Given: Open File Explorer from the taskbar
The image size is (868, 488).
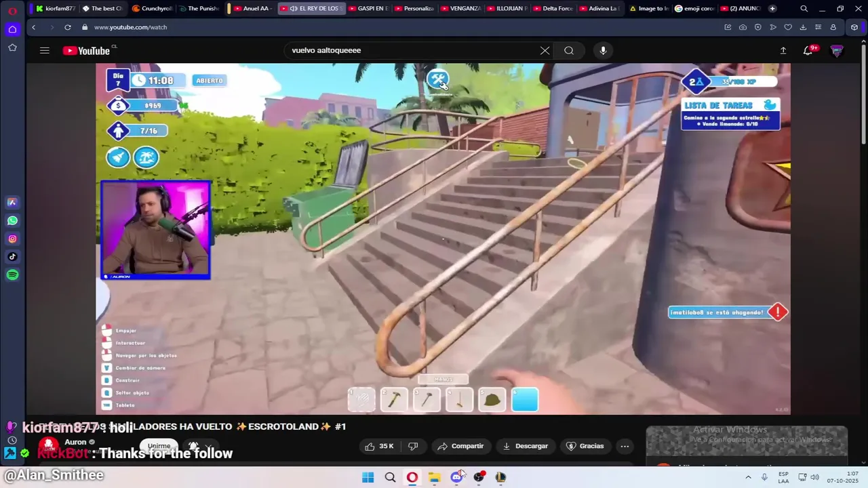Looking at the screenshot, I should tap(435, 477).
